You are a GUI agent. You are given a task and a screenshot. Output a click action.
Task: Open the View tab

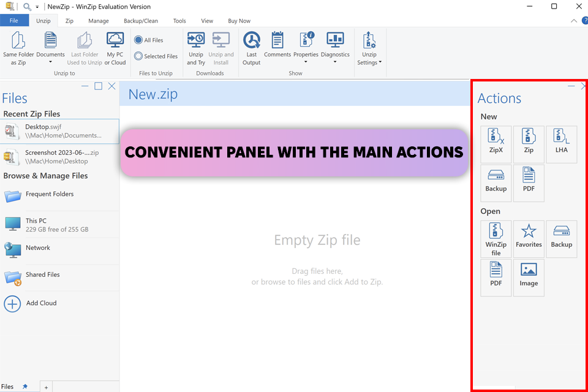(207, 21)
